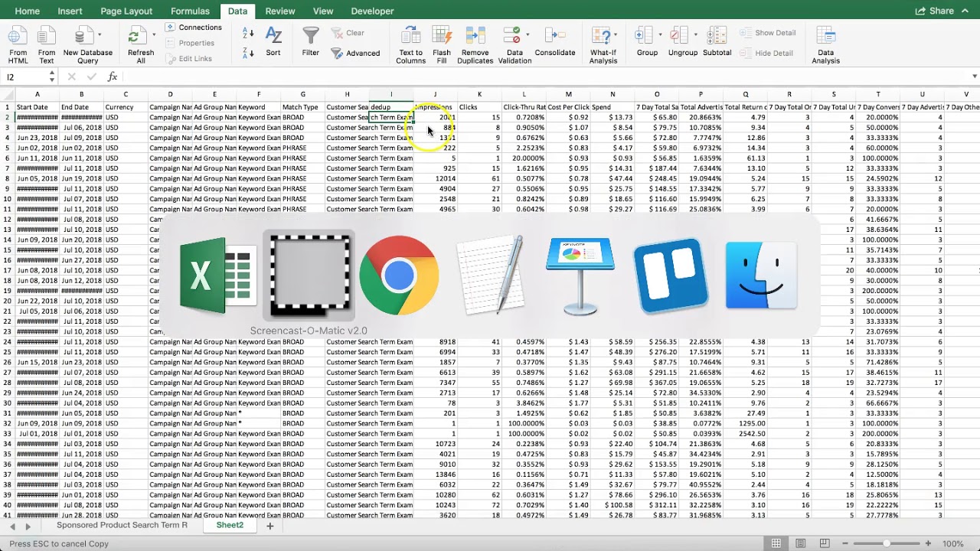Screen dimensions: 980x551
Task: Go to previous sheet with left arrow
Action: tap(11, 527)
